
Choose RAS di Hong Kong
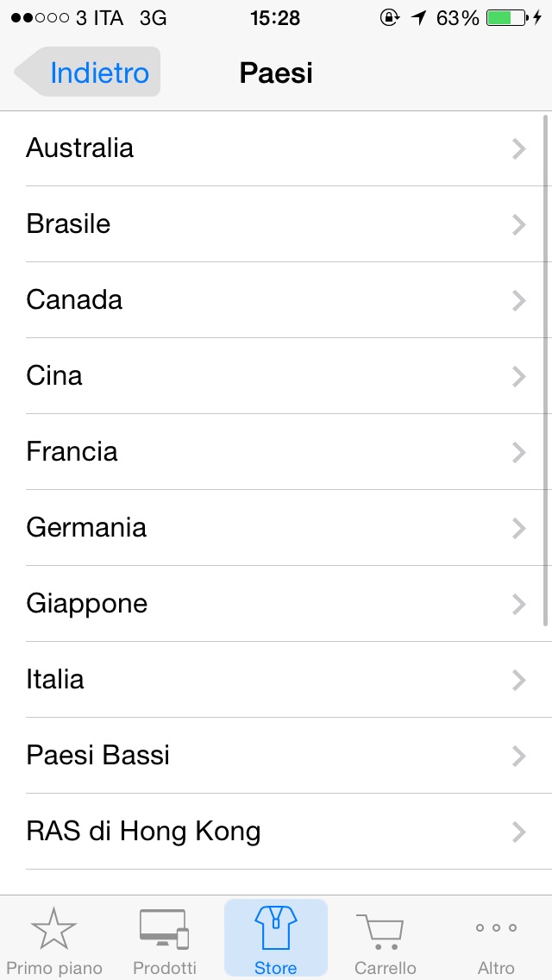coord(276,832)
